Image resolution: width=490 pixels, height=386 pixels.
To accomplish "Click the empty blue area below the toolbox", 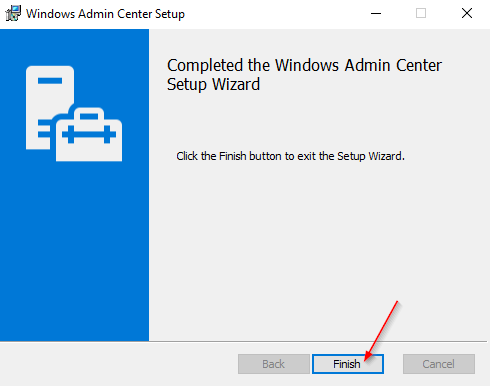I will click(x=74, y=250).
